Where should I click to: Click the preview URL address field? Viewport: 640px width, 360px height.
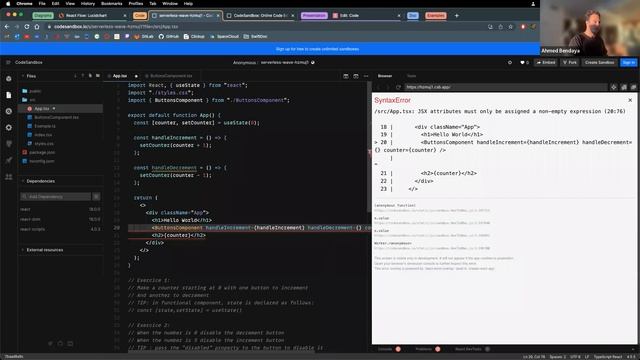click(x=506, y=87)
